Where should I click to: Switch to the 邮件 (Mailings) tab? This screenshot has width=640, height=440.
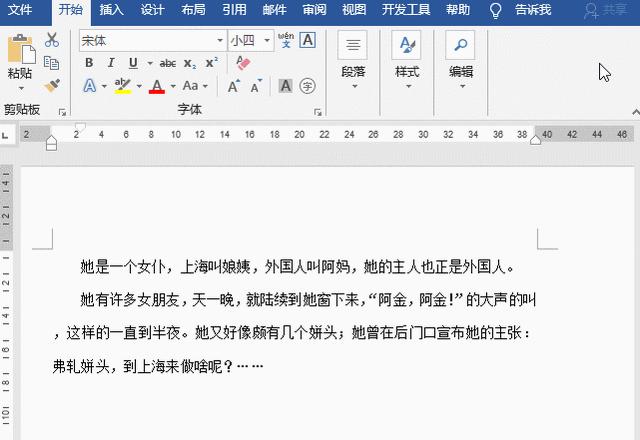tap(274, 9)
